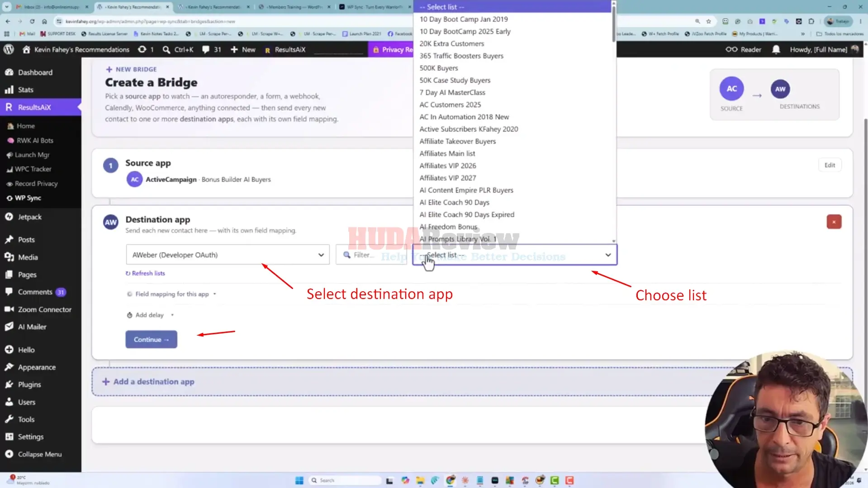Choose 'AC In Automation 2018 New'
Screen dimensions: 868x488
coord(464,117)
